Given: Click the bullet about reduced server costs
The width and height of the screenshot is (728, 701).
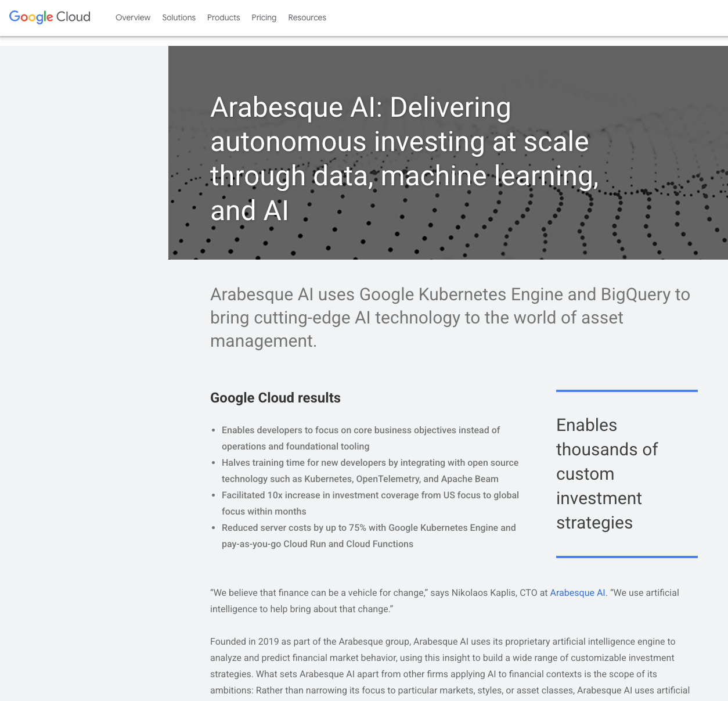Looking at the screenshot, I should pyautogui.click(x=369, y=535).
